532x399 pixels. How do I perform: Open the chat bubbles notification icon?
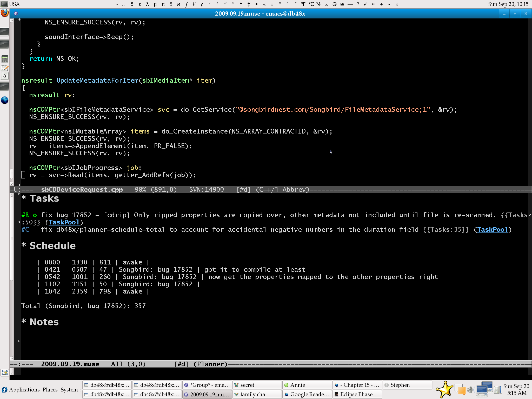[x=460, y=389]
